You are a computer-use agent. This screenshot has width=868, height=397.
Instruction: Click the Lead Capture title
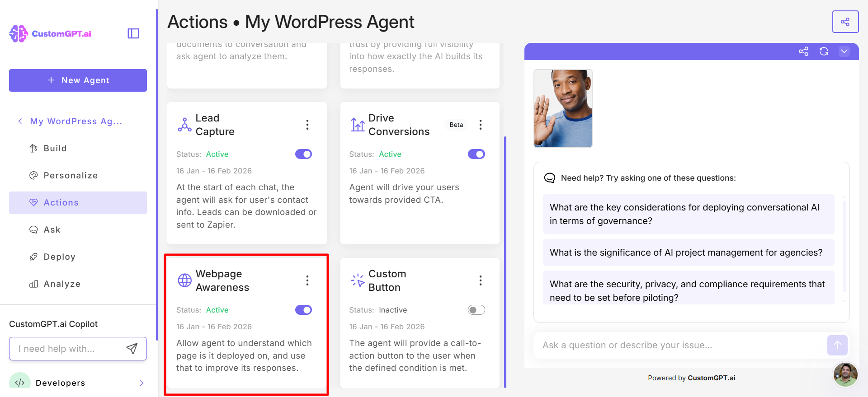click(x=215, y=125)
